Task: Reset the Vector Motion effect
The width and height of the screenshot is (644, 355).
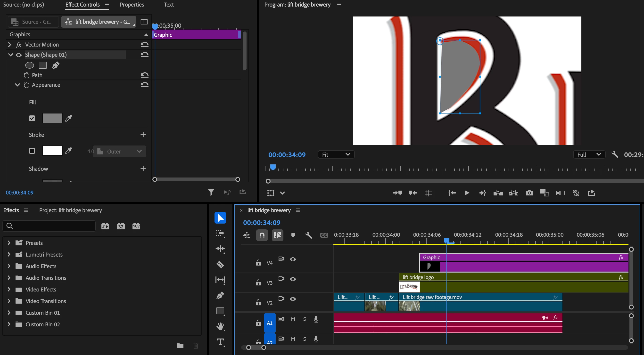Action: point(145,44)
